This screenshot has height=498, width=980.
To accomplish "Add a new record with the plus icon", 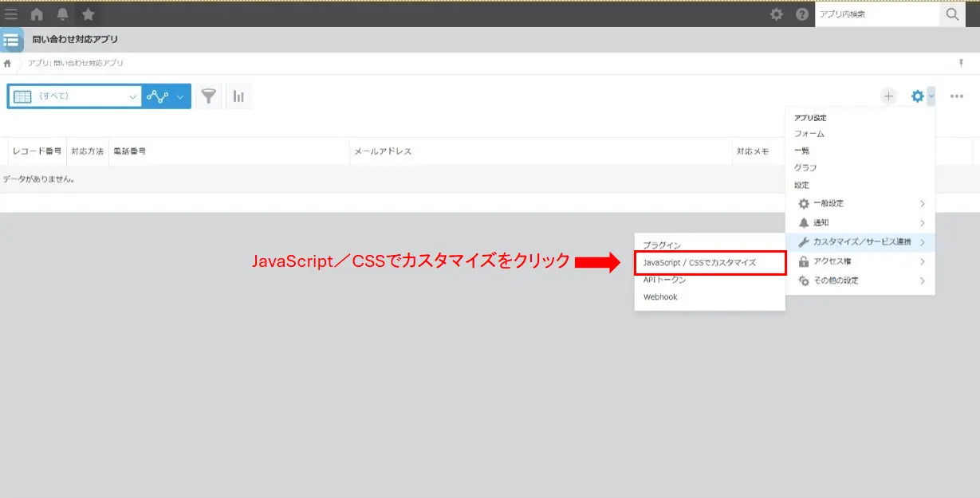I will coord(888,96).
